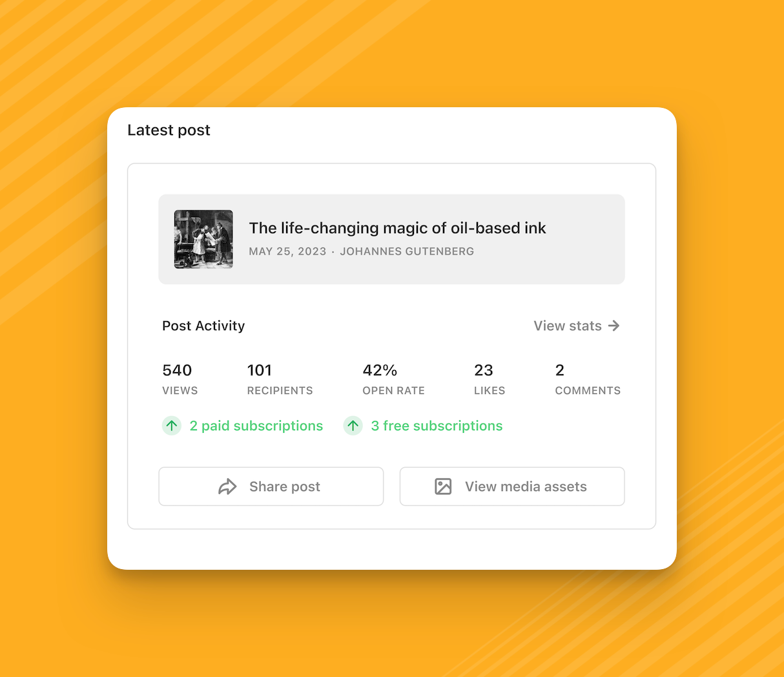
Task: Click the 3 free subscriptions link
Action: 437,426
